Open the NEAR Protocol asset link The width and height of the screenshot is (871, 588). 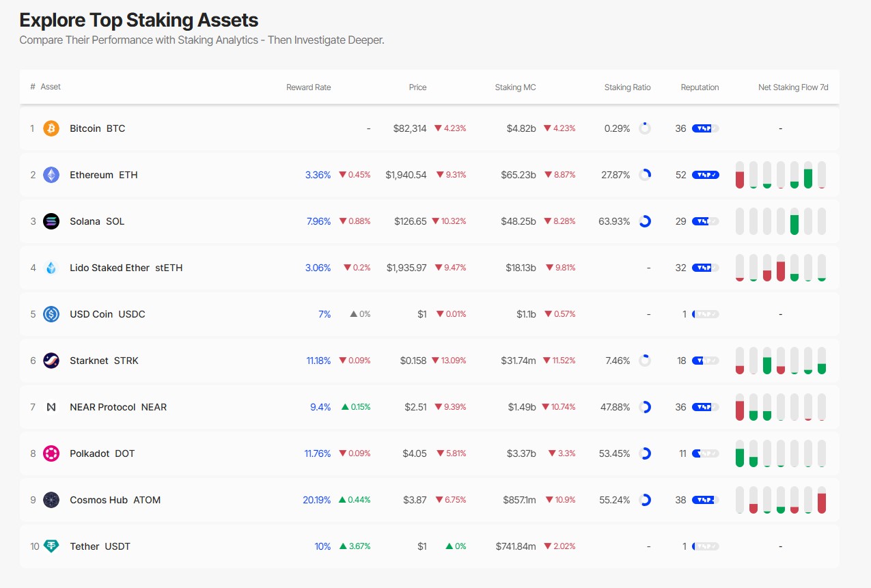click(117, 407)
